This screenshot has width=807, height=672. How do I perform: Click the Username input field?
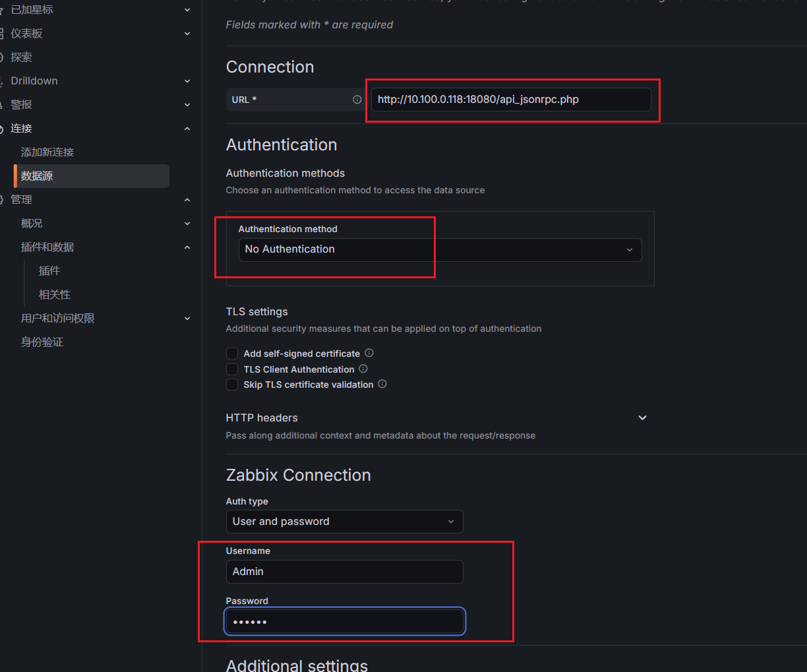[344, 572]
